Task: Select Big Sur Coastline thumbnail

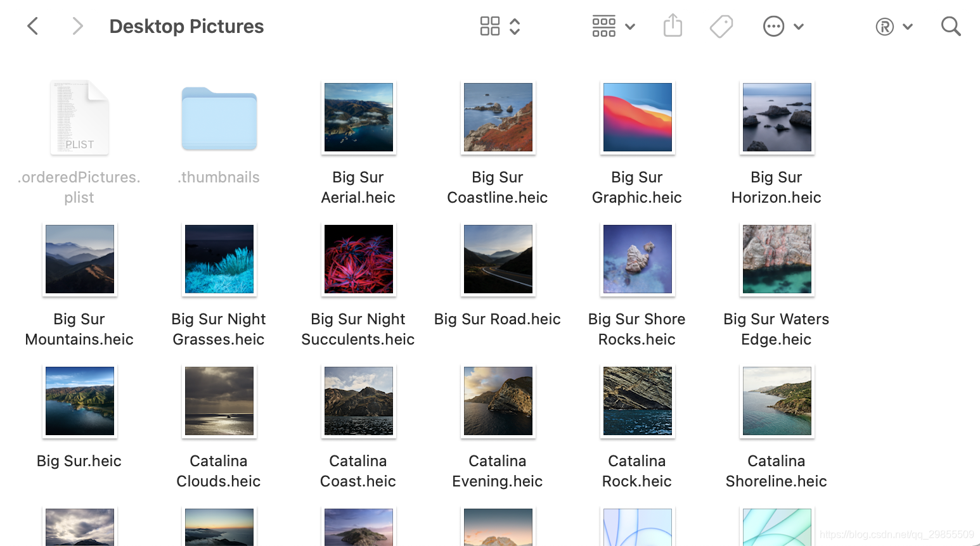Action: 498,117
